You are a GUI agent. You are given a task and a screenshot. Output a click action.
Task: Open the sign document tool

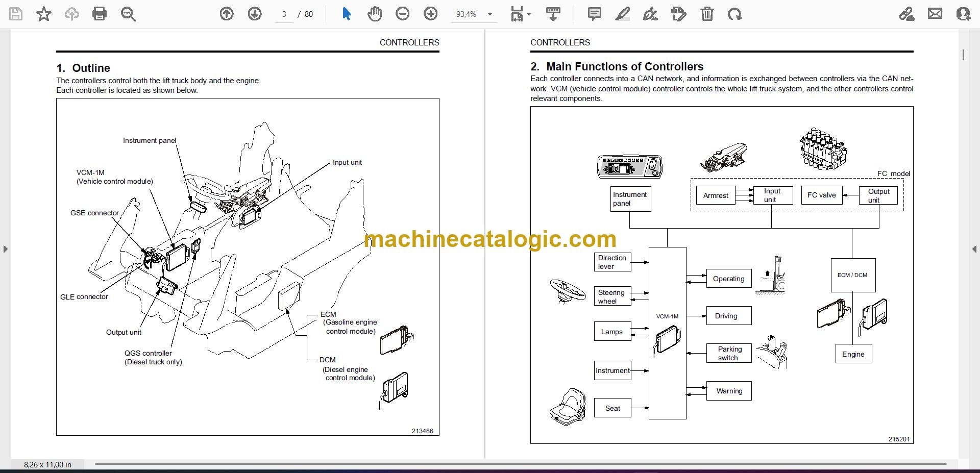pos(650,14)
